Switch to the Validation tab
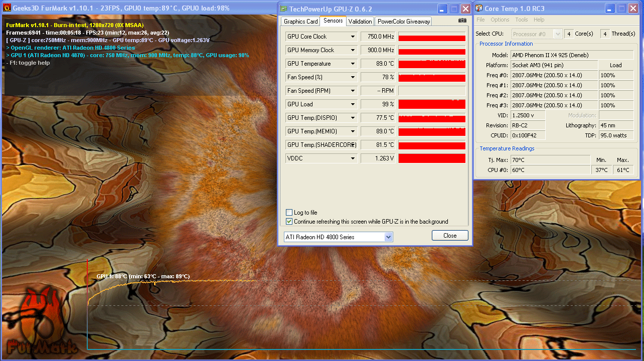644x361 pixels. [360, 21]
